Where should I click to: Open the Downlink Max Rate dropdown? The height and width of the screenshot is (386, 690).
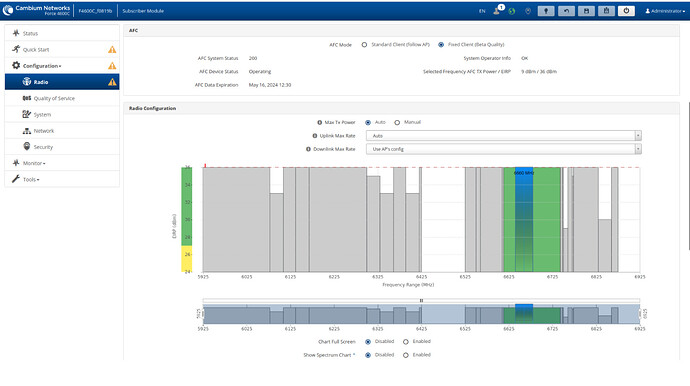pos(503,149)
